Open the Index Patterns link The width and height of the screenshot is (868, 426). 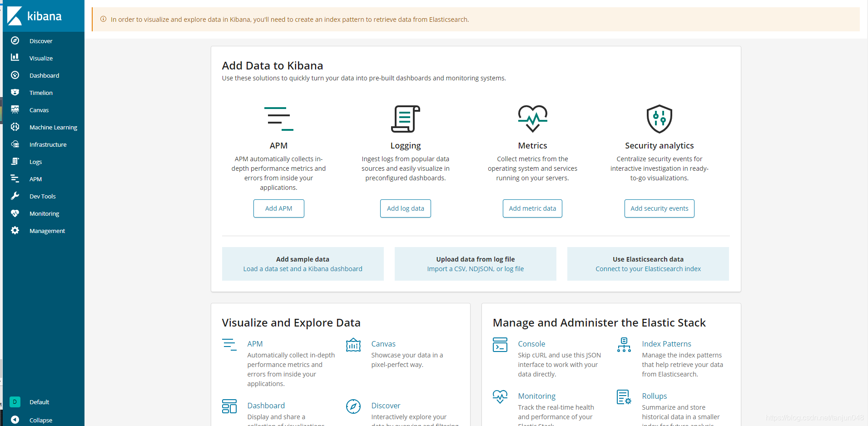(x=666, y=344)
